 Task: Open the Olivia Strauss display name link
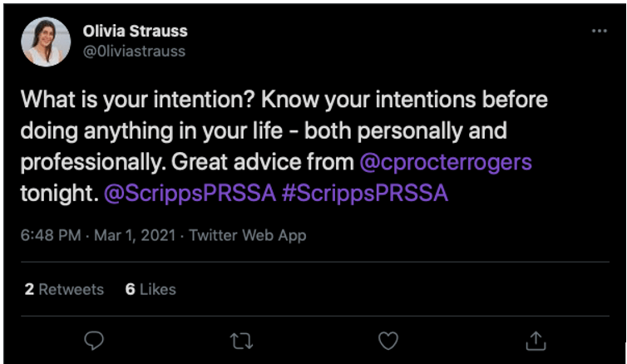[135, 31]
